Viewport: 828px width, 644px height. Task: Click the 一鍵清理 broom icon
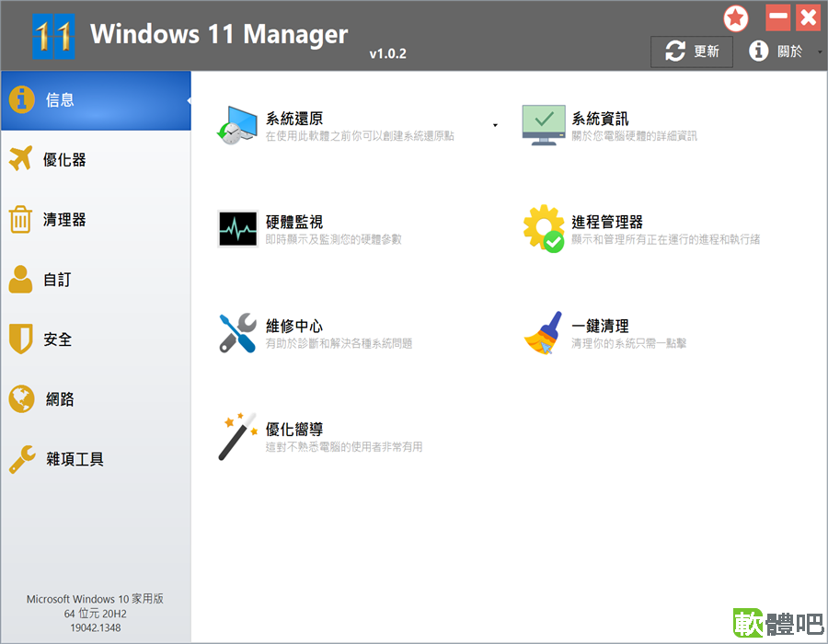[x=544, y=332]
